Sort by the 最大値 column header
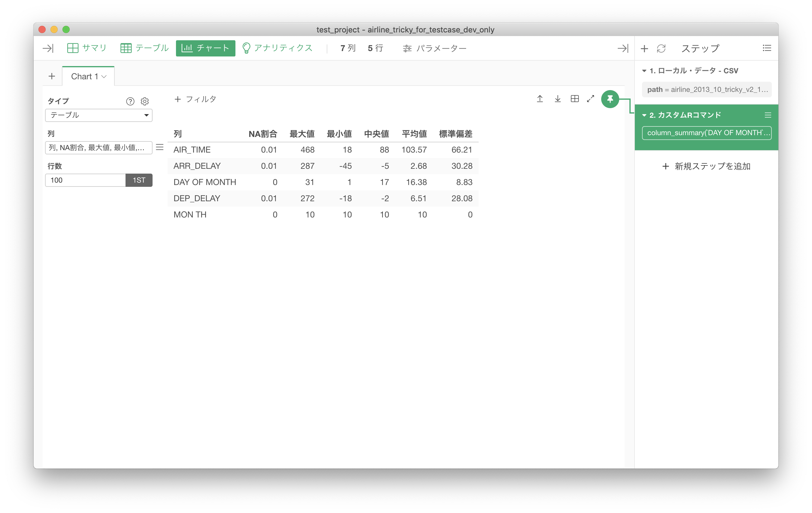Image resolution: width=812 pixels, height=513 pixels. tap(302, 134)
